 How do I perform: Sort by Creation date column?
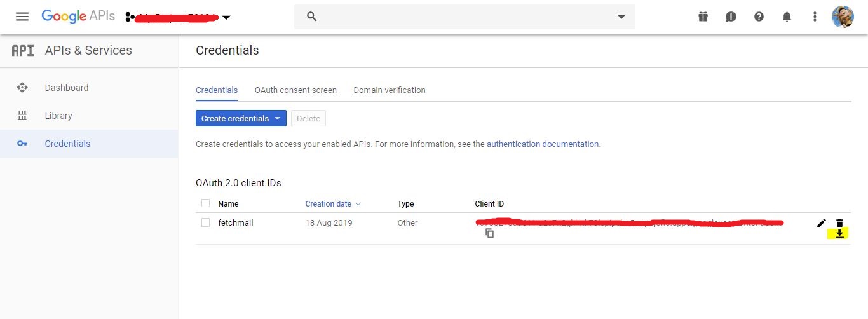(x=333, y=204)
